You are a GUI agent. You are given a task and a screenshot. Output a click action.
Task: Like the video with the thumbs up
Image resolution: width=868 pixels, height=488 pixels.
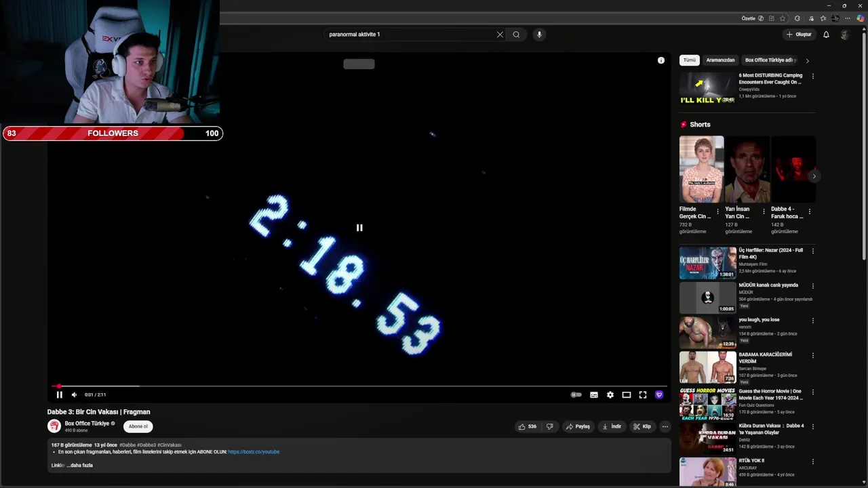tap(528, 426)
